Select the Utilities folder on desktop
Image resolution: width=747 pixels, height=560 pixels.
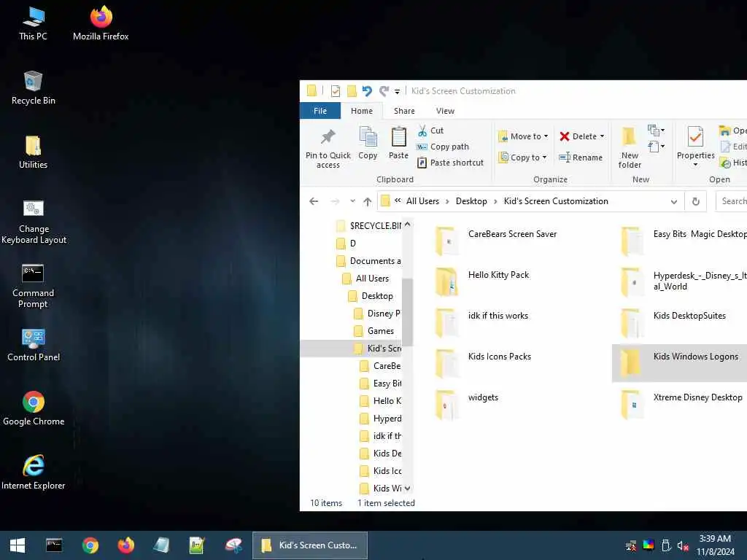[x=33, y=152]
